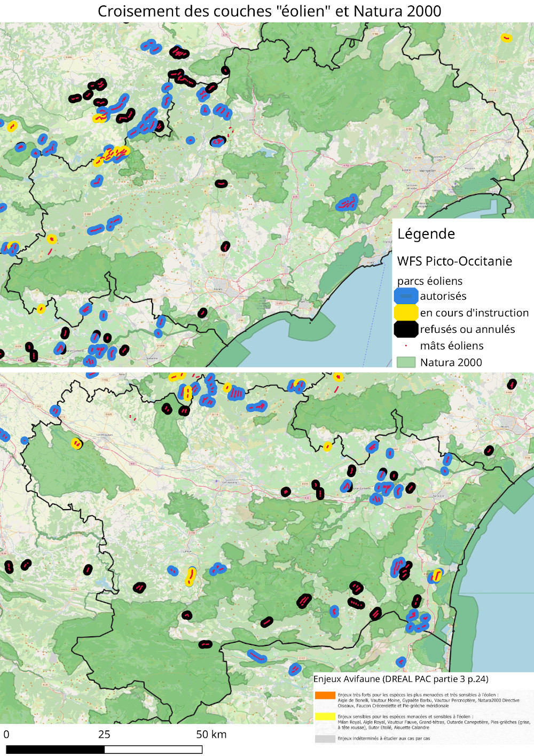Click the 'WFS Picto-Occitanie' legend label
The image size is (534, 756).
[454, 261]
